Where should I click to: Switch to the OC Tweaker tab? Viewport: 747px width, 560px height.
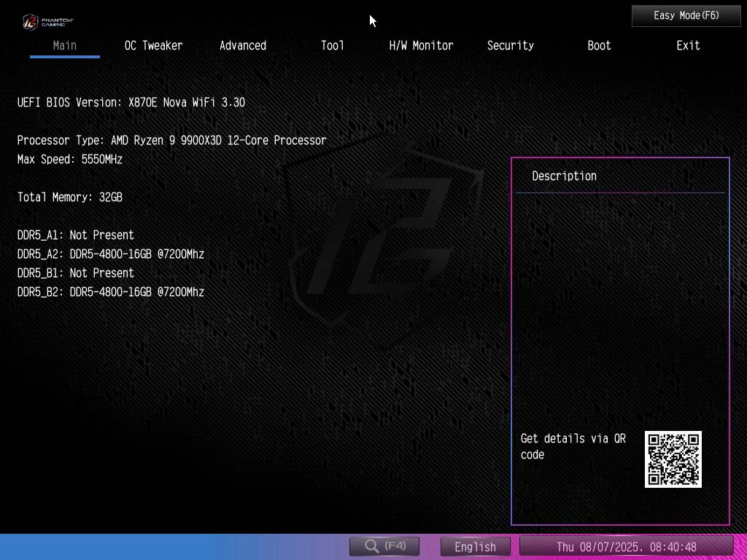click(153, 45)
